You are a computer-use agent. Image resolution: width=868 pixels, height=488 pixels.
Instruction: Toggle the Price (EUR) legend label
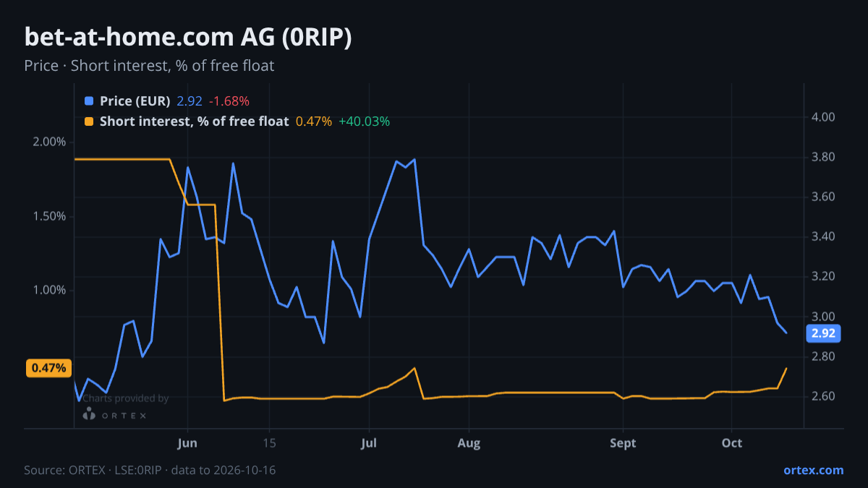click(135, 101)
